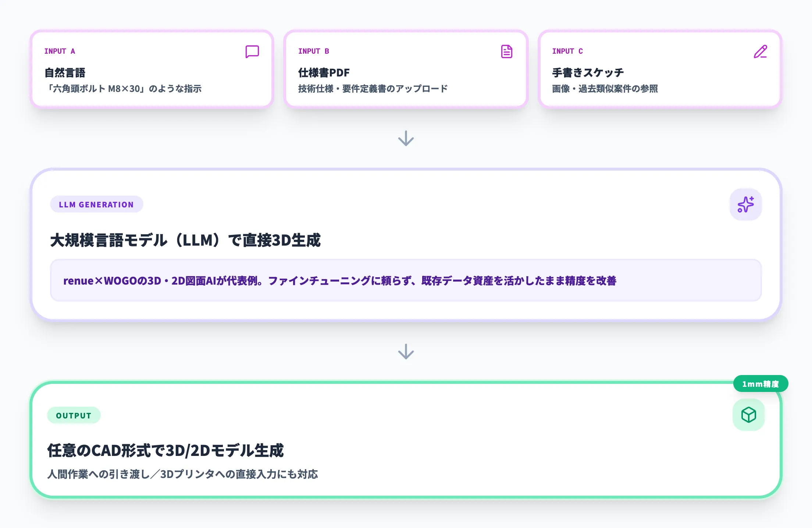
Task: Click the 「六角頭ボルト M8×30」 example text
Action: click(124, 89)
